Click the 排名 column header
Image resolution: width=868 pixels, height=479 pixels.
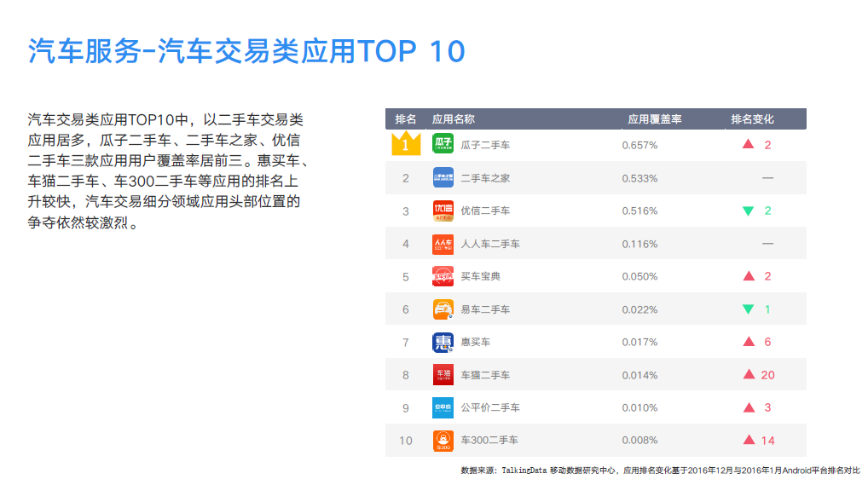tap(405, 119)
